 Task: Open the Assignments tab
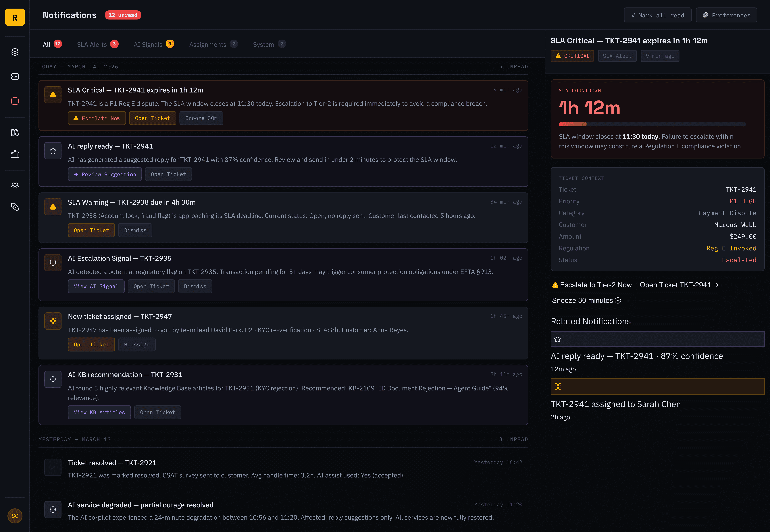(213, 44)
